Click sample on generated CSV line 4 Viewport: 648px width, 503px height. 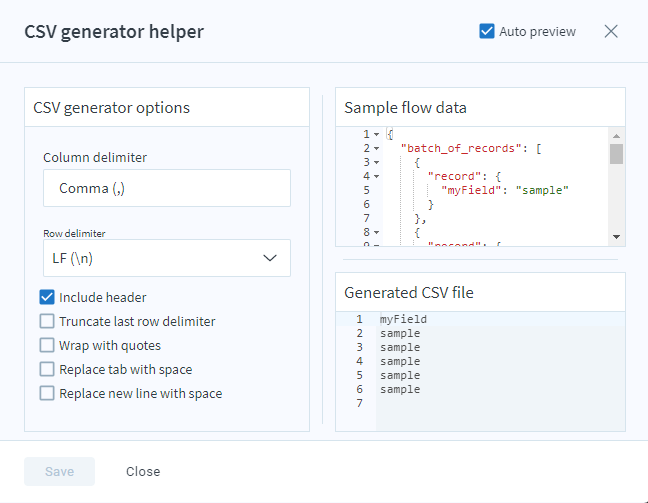click(400, 362)
